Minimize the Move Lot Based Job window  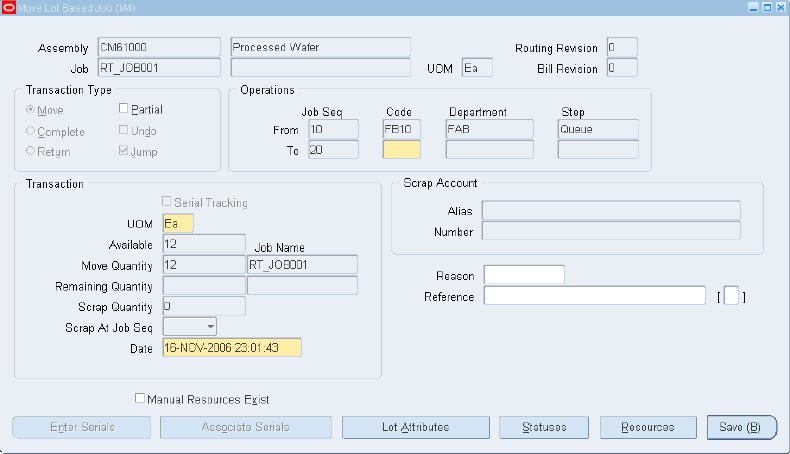click(x=753, y=8)
